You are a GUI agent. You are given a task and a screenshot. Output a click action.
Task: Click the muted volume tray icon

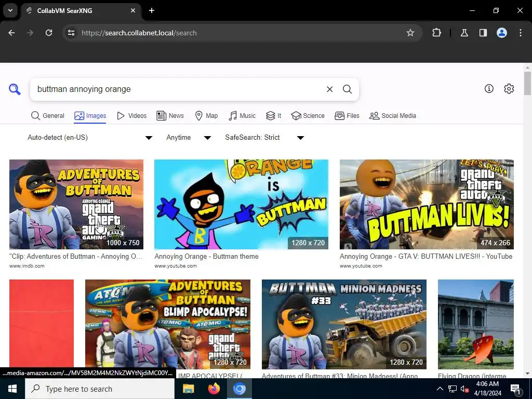[464, 389]
